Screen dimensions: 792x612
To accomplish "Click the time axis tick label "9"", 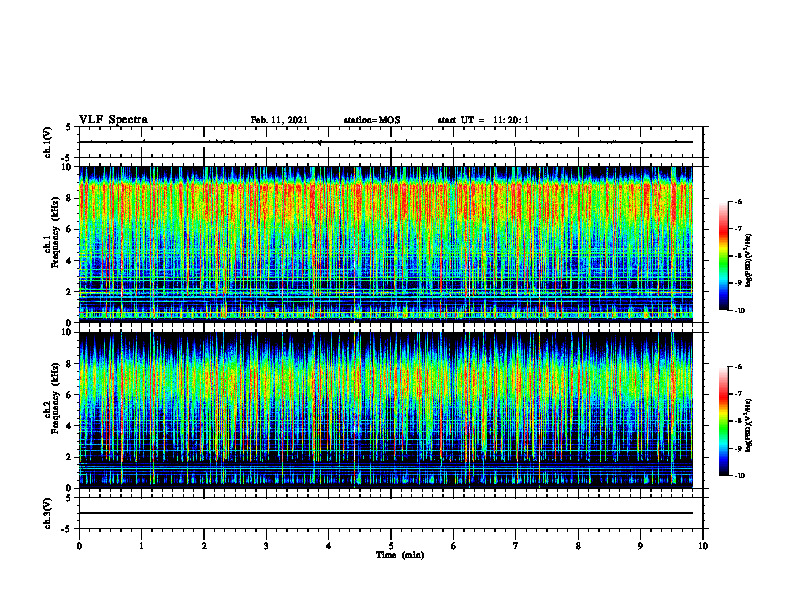I will click(640, 546).
